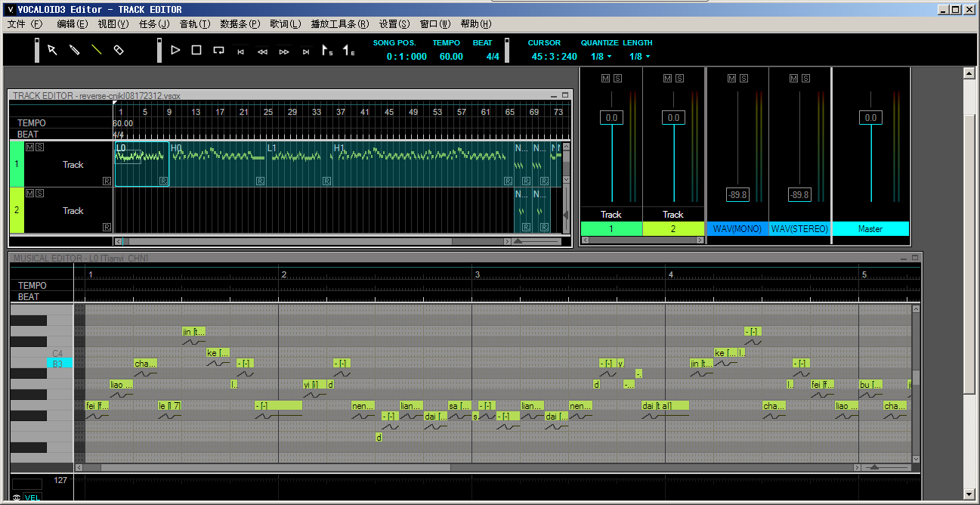The width and height of the screenshot is (980, 505).
Task: Select the WAV(MONO) channel label
Action: 737,229
